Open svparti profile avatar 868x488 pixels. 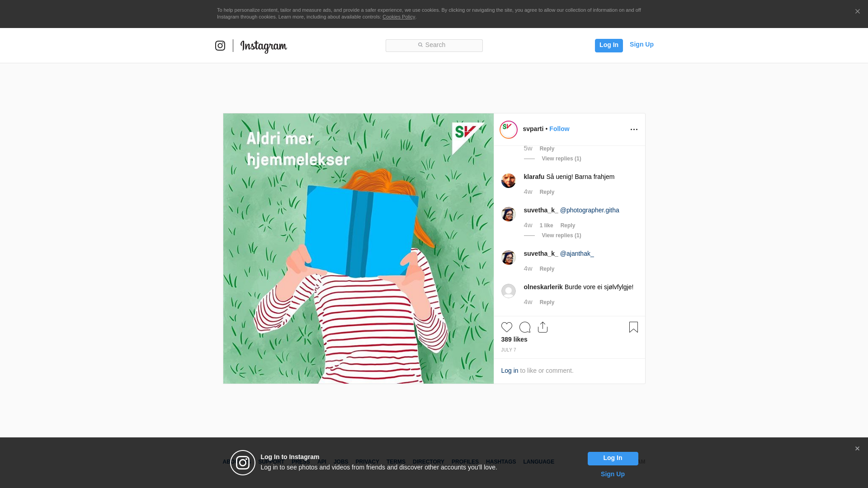pyautogui.click(x=509, y=130)
